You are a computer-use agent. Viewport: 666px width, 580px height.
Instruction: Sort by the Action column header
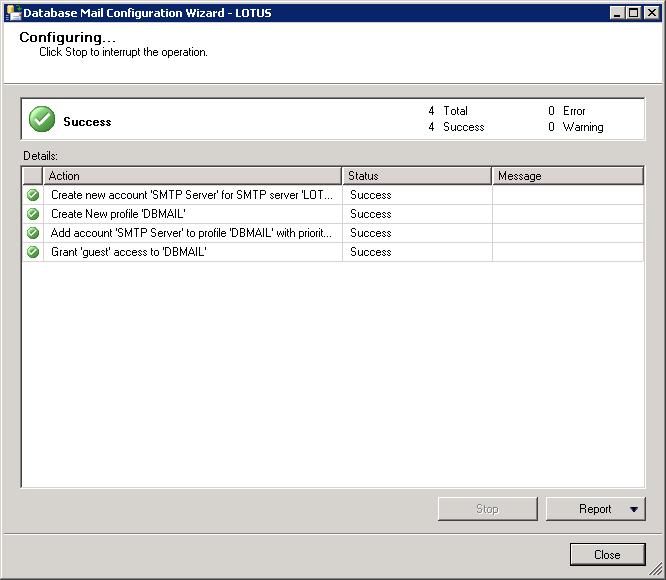coord(192,176)
